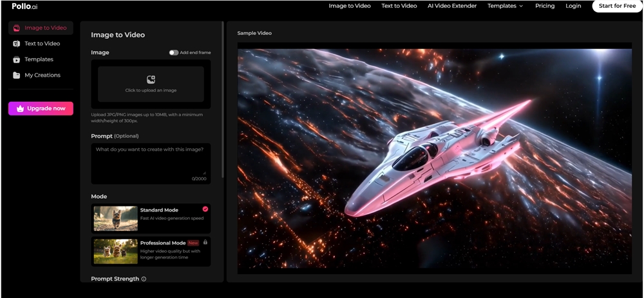Open Text to Video in top navigation

[x=399, y=6]
